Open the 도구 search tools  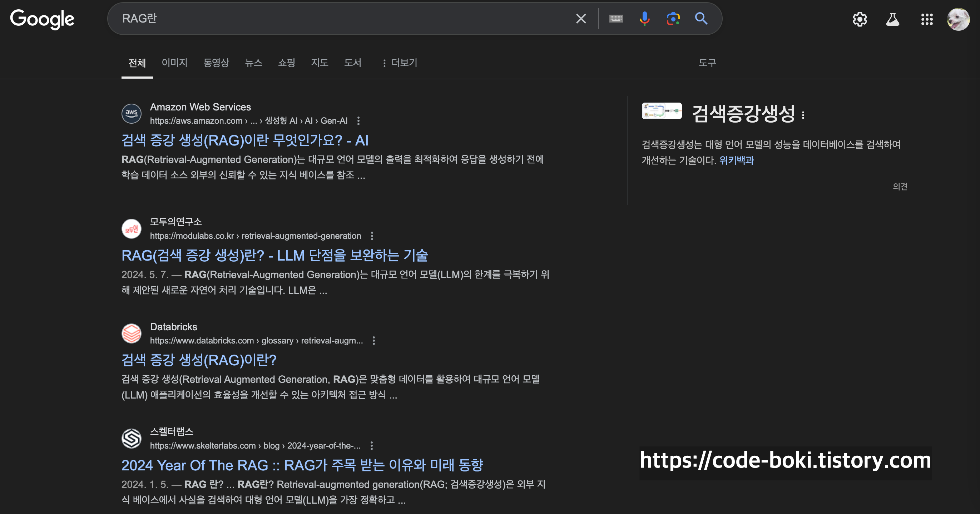(x=707, y=63)
